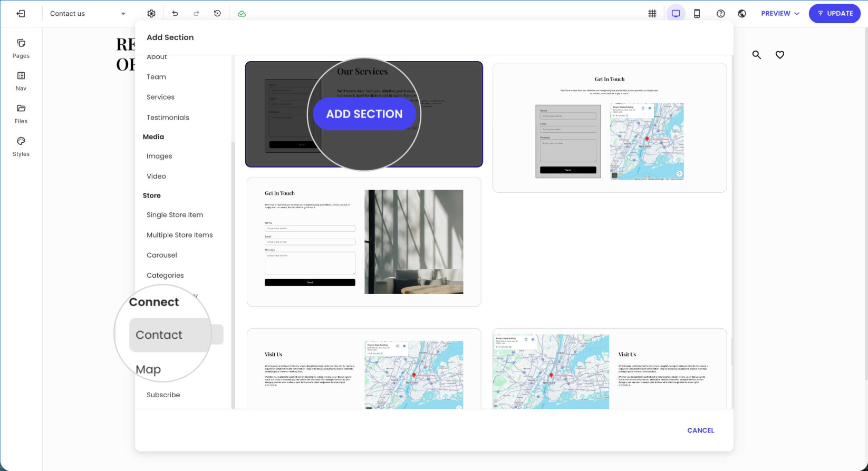
Task: Open the help question mark icon
Action: [x=720, y=14]
